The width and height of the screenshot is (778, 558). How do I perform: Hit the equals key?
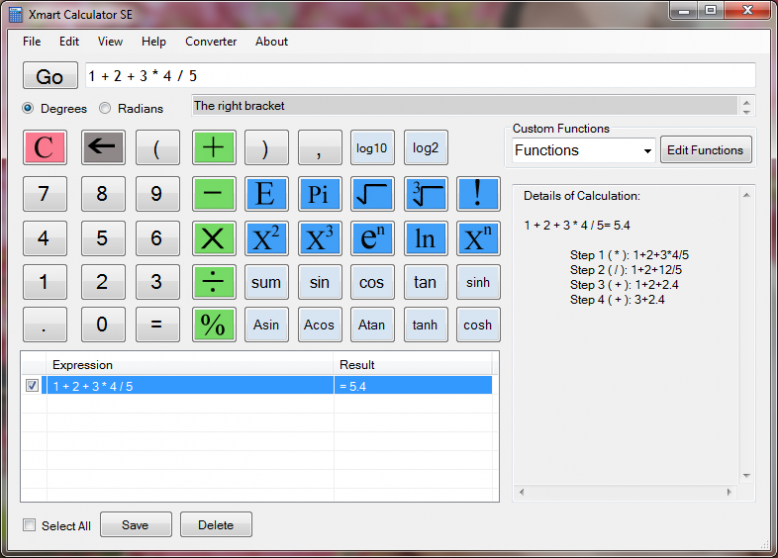point(157,325)
